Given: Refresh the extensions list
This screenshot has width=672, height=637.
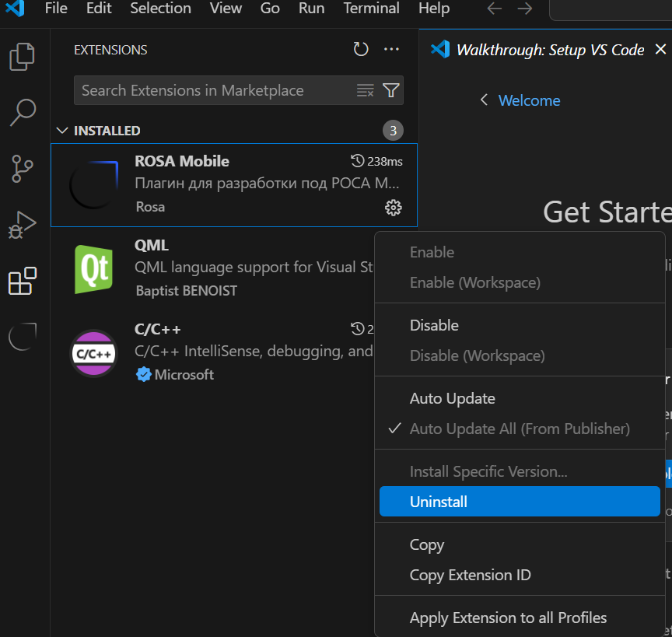Looking at the screenshot, I should (361, 50).
